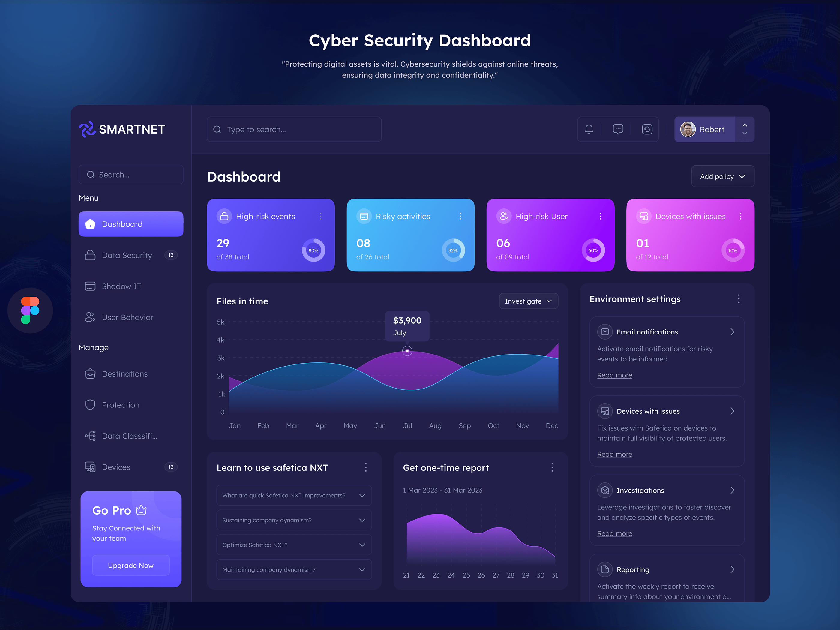Click the Figma logo badge
Viewport: 840px width, 630px height.
point(30,310)
